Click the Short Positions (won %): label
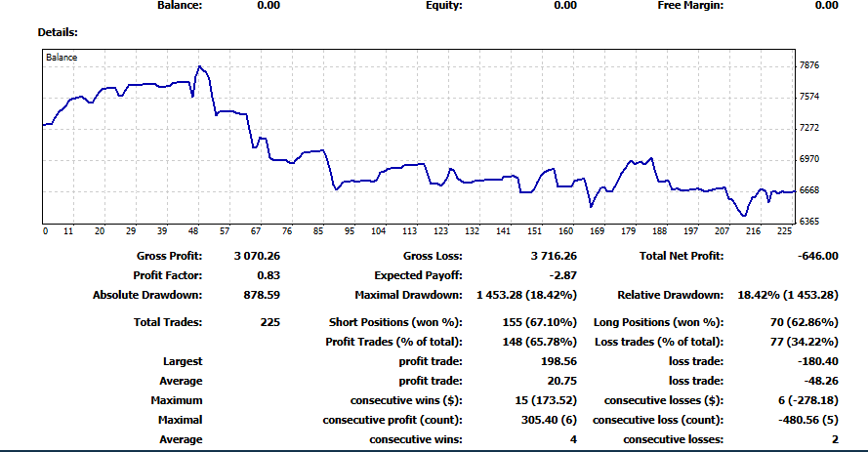This screenshot has height=452, width=868. (395, 322)
